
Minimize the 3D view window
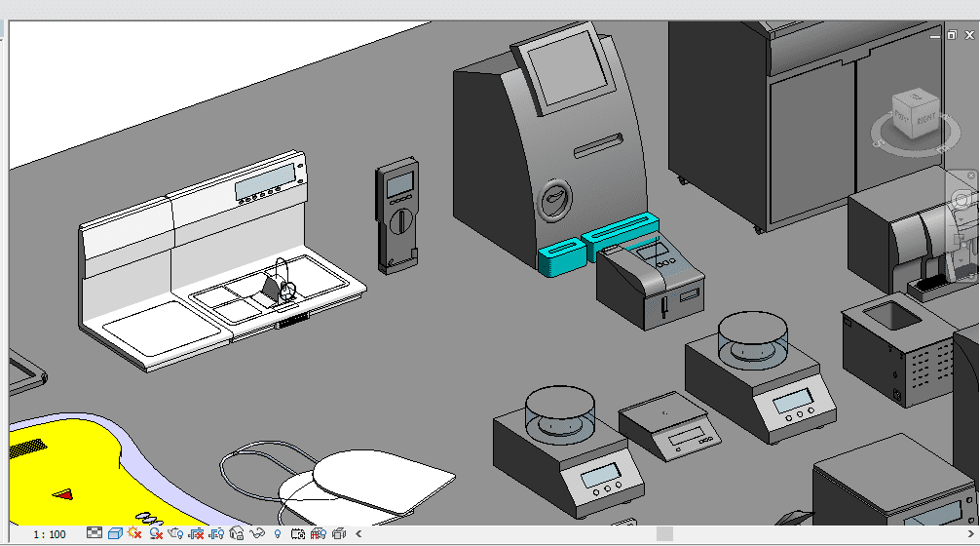coord(935,36)
